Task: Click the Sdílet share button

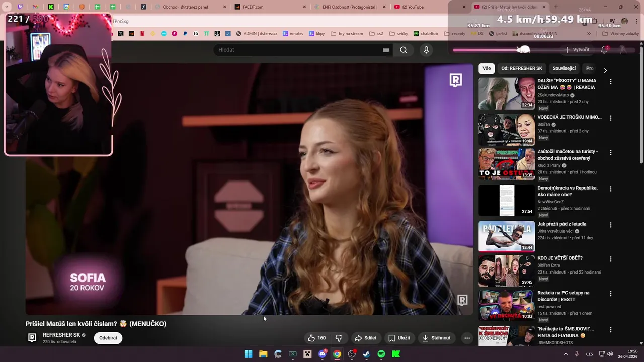Action: point(365,338)
